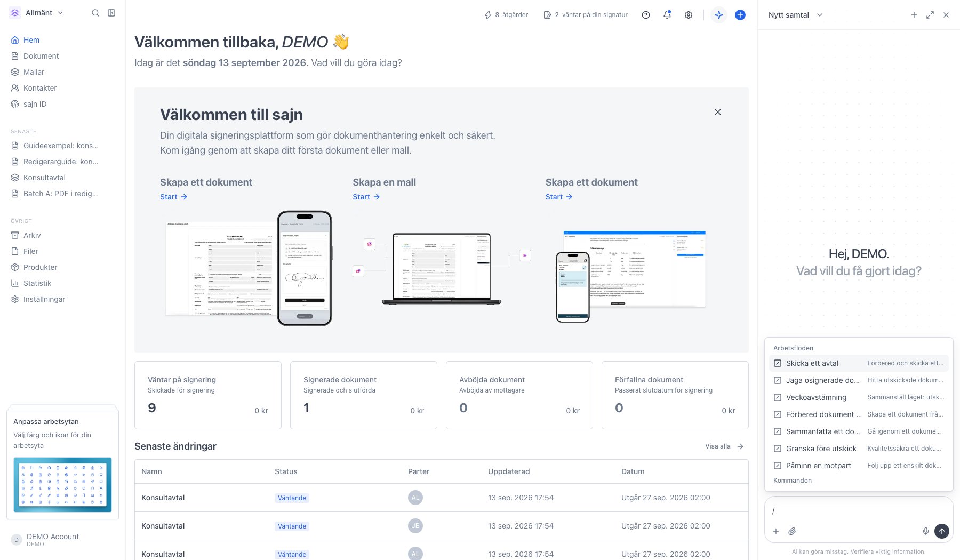Image resolution: width=960 pixels, height=560 pixels.
Task: Toggle the AI assistant sparkle icon
Action: (x=719, y=15)
